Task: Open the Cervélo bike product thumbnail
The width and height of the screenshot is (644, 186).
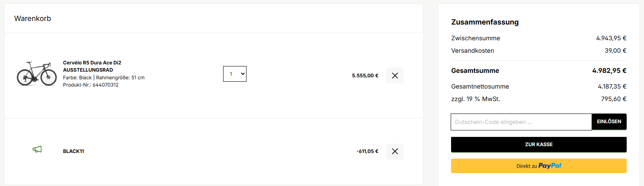Action: (x=37, y=74)
